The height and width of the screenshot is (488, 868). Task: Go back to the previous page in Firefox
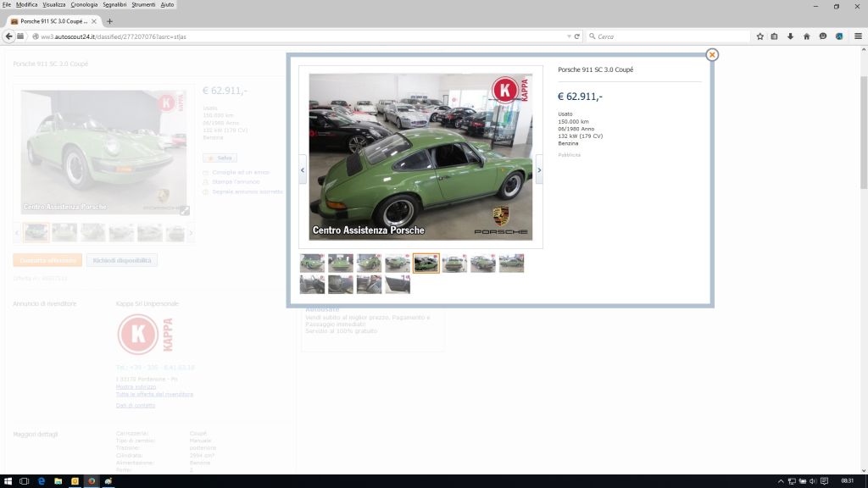coord(8,36)
